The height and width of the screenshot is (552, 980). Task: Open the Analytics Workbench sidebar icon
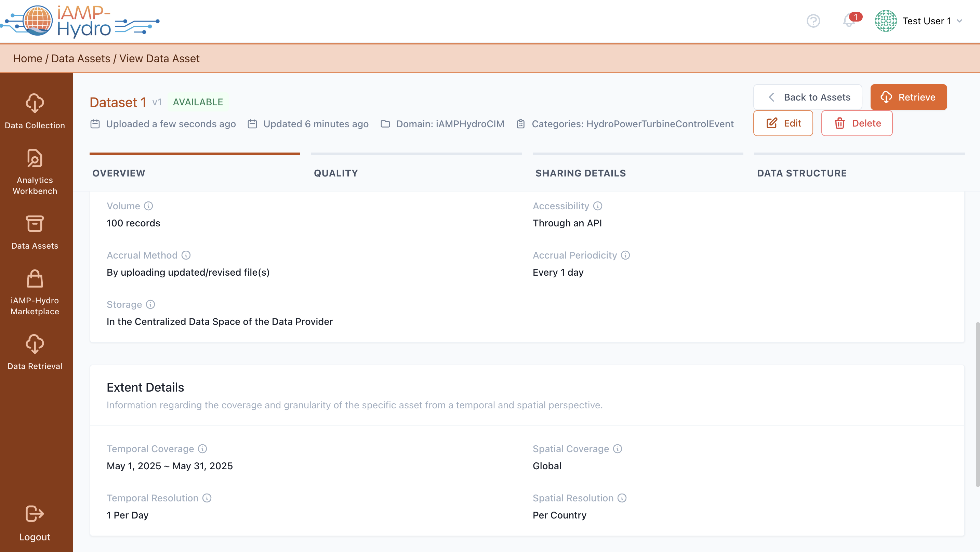pos(35,159)
